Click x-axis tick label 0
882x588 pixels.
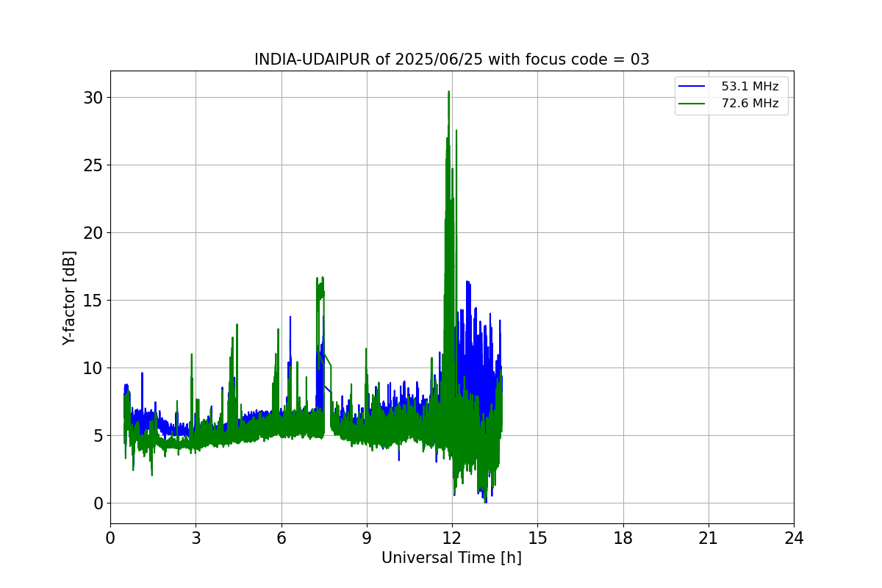click(x=110, y=538)
